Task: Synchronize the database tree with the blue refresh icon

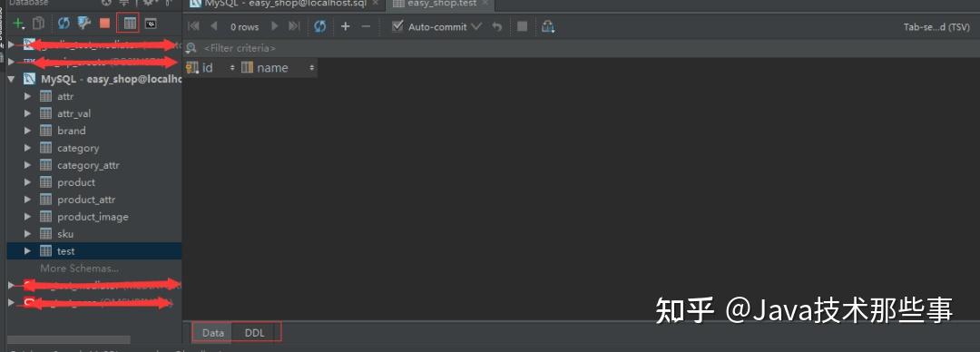Action: 64,24
